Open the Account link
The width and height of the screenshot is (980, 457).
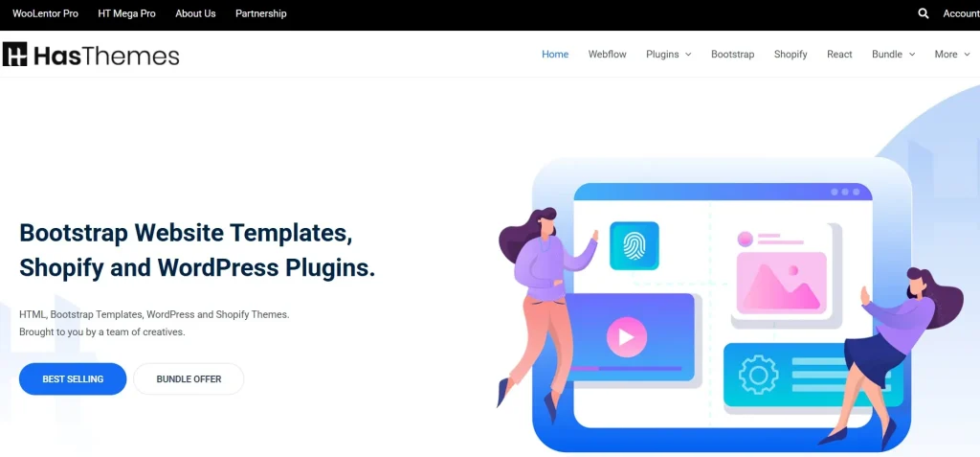[x=961, y=13]
